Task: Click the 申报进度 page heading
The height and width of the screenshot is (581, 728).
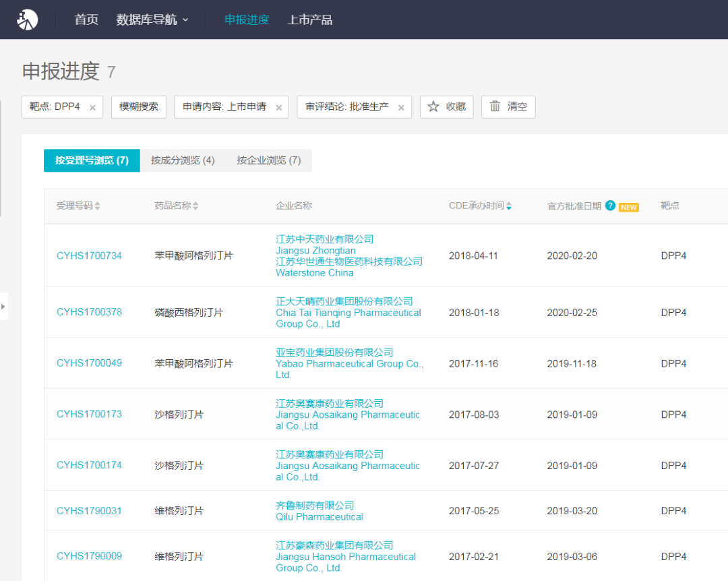Action: click(x=61, y=71)
